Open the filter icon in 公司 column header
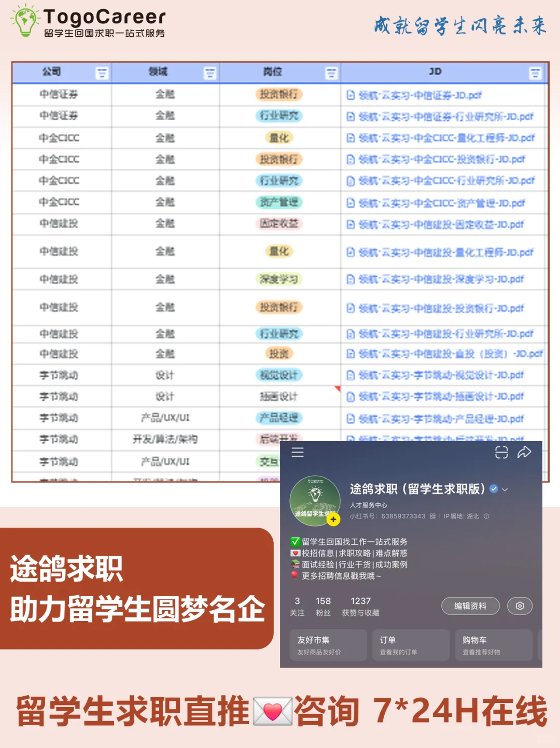 pos(102,73)
